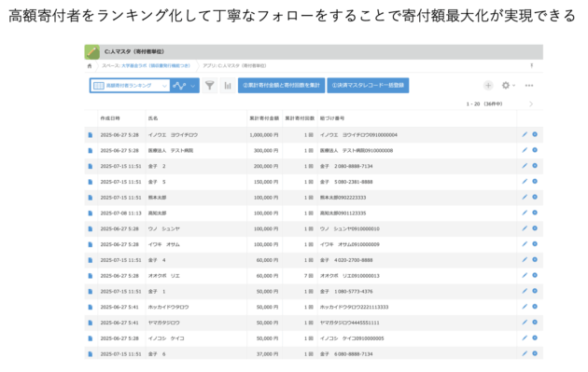The image size is (588, 372).
Task: Click the ①決済マスタレコード一括登録 button
Action: pyautogui.click(x=368, y=86)
